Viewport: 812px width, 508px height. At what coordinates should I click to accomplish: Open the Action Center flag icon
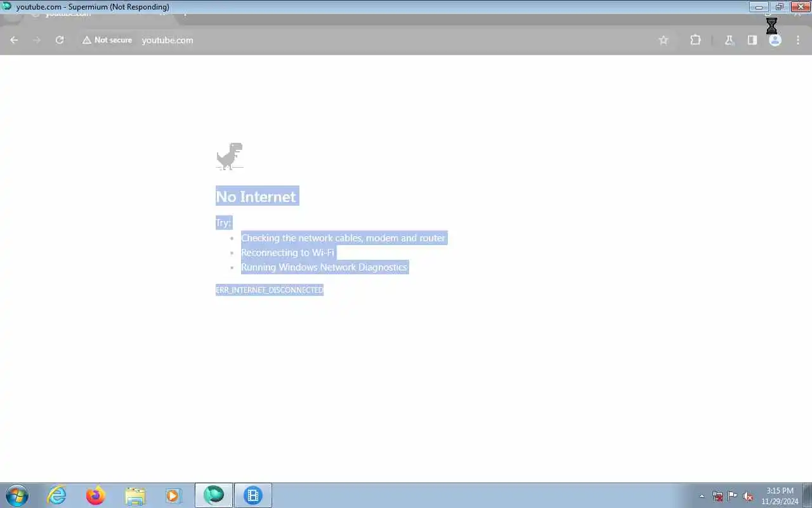[x=733, y=496]
